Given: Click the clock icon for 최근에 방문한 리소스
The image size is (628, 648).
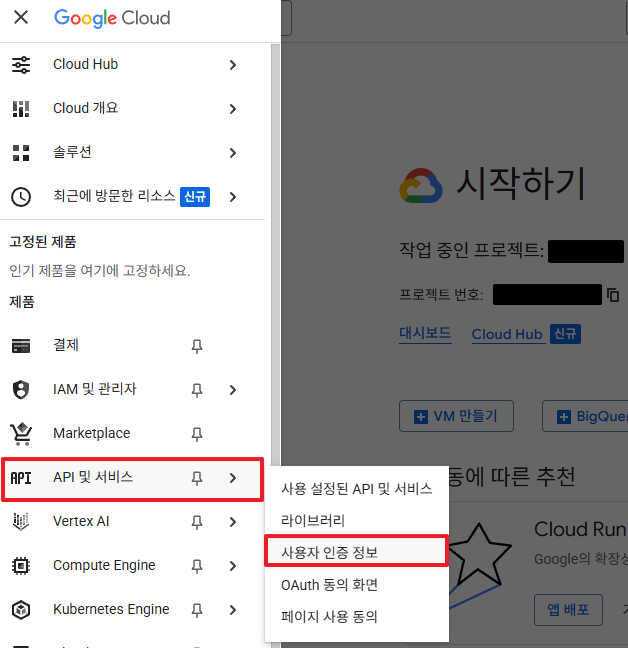Looking at the screenshot, I should pyautogui.click(x=21, y=197).
